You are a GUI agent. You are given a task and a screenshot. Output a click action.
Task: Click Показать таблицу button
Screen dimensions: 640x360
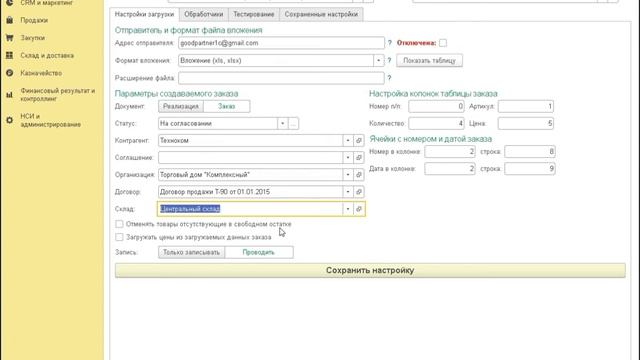(429, 60)
